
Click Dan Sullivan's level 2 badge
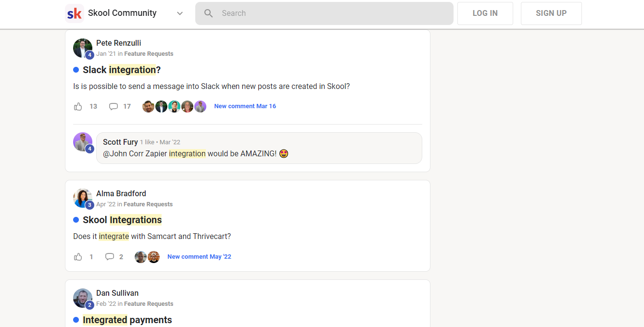(x=89, y=305)
